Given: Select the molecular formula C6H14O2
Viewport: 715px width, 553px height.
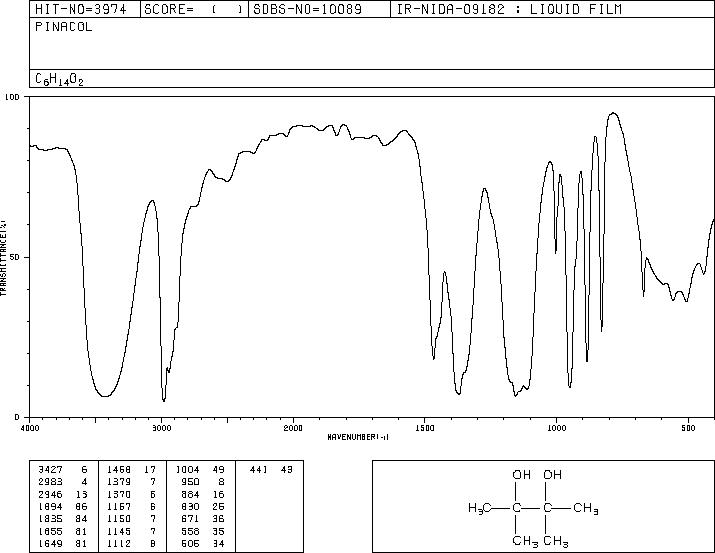Looking at the screenshot, I should click(x=59, y=79).
